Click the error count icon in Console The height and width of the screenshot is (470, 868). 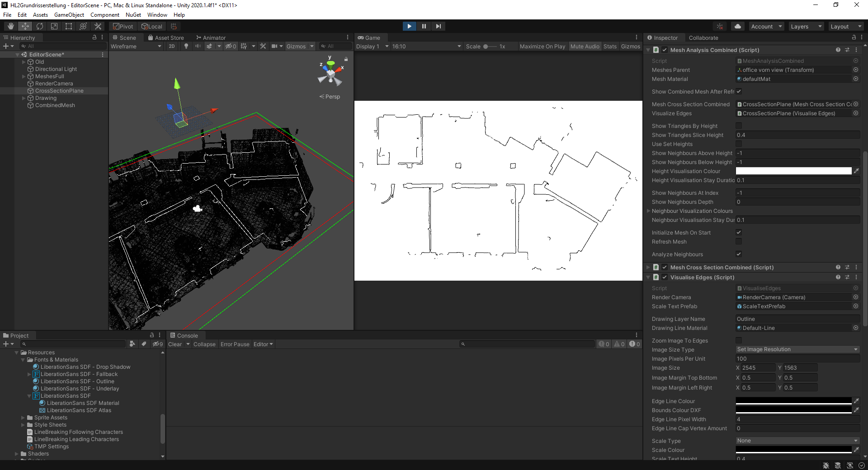(x=632, y=344)
